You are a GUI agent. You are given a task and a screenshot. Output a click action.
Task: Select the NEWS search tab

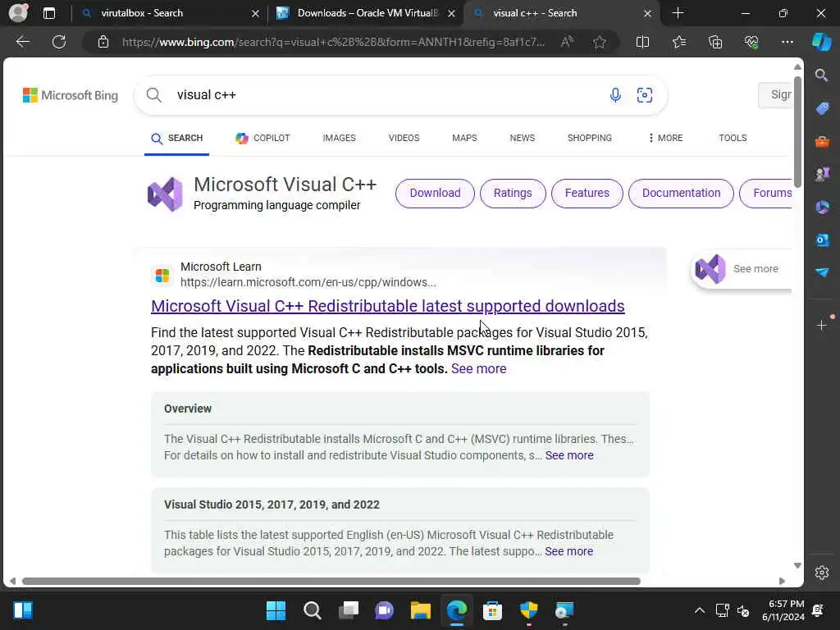coord(523,138)
